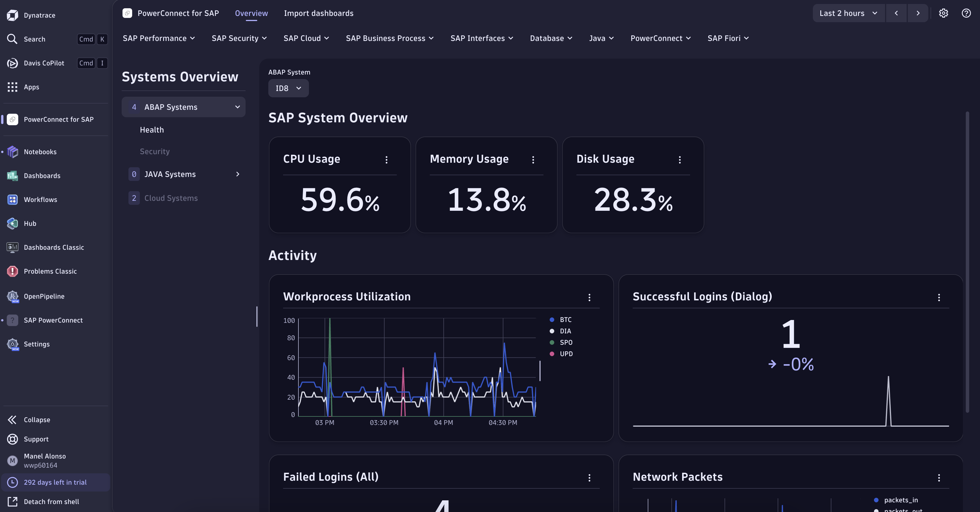
Task: Open Notebooks from the sidebar
Action: pyautogui.click(x=40, y=152)
